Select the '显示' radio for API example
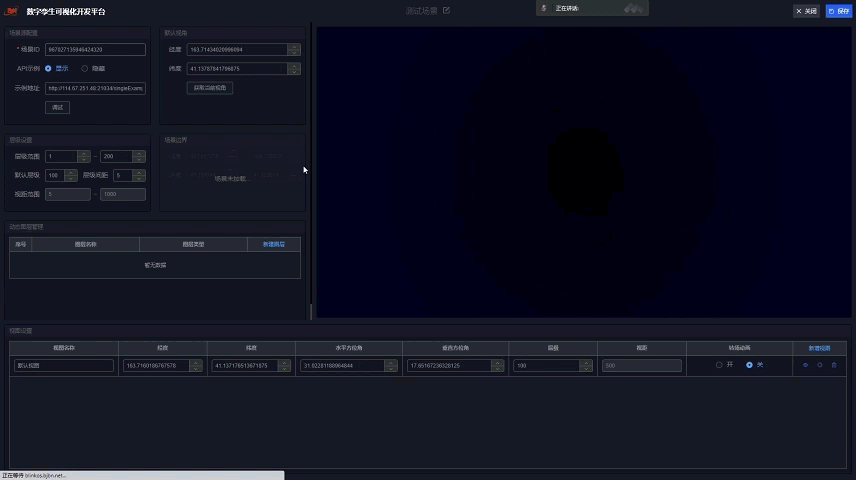 (x=50, y=68)
